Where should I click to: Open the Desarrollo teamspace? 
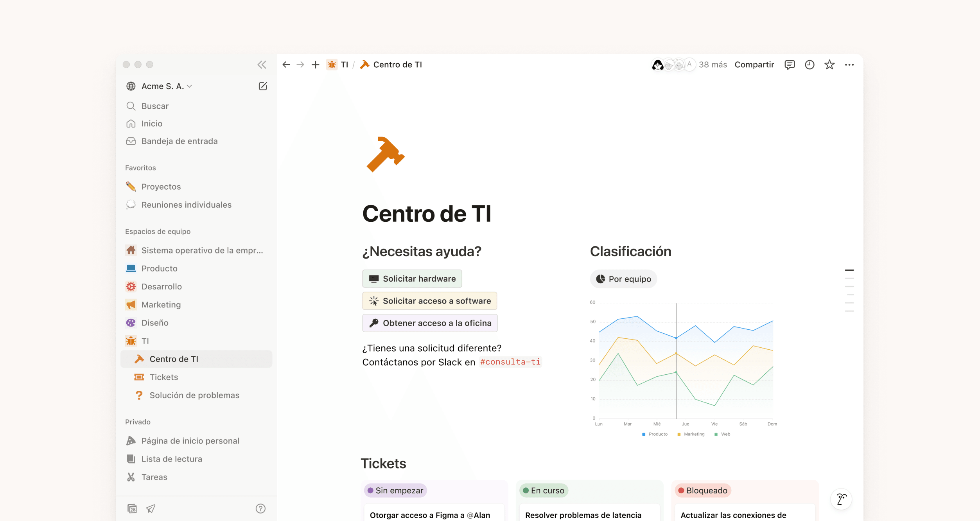pos(196,286)
